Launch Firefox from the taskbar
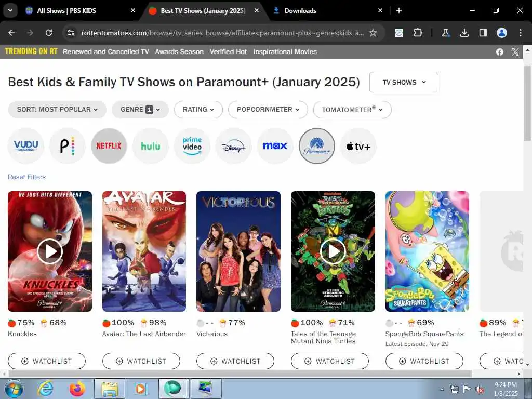 click(x=78, y=389)
